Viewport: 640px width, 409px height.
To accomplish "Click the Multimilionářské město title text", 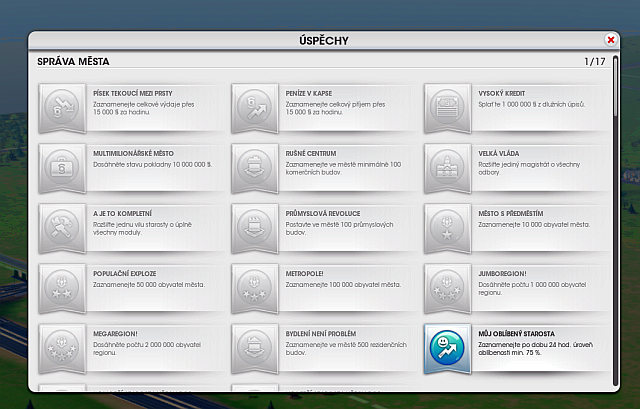I will pos(133,153).
